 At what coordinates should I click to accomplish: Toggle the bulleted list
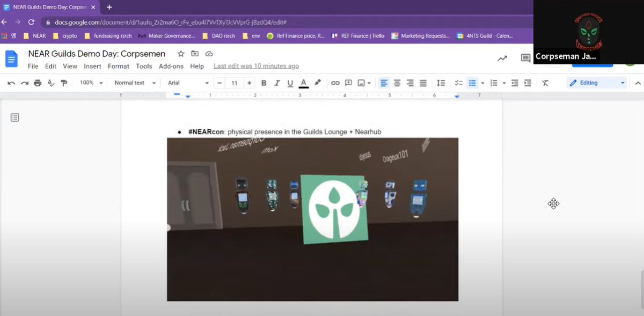pyautogui.click(x=472, y=83)
